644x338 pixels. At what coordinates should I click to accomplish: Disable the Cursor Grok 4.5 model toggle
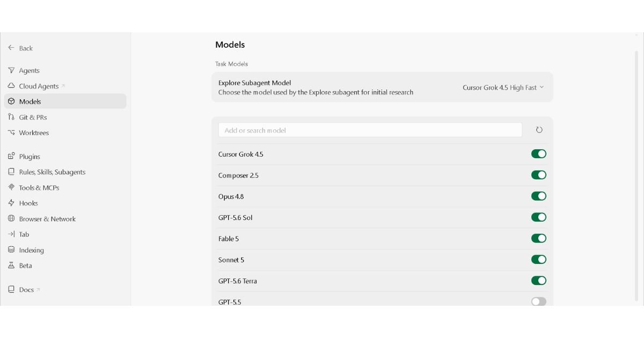tap(539, 154)
